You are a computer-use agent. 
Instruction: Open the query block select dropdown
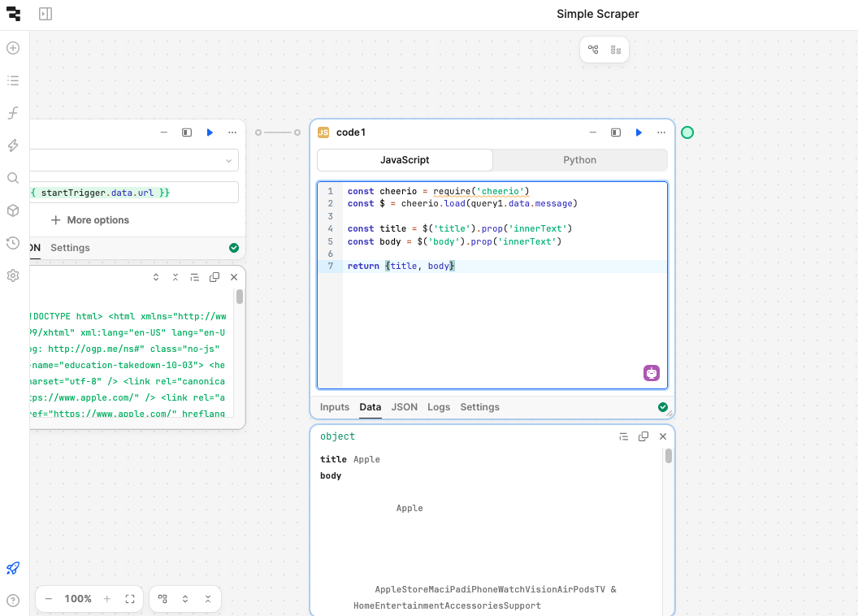tap(228, 161)
